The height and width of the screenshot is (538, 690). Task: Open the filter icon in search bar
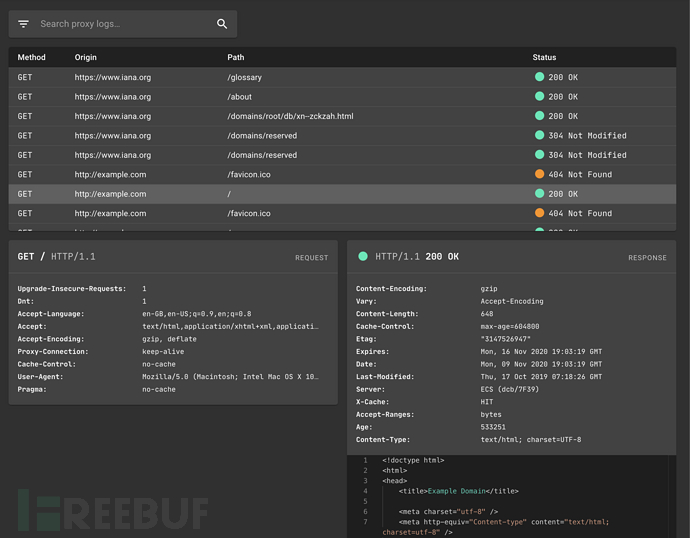point(23,24)
